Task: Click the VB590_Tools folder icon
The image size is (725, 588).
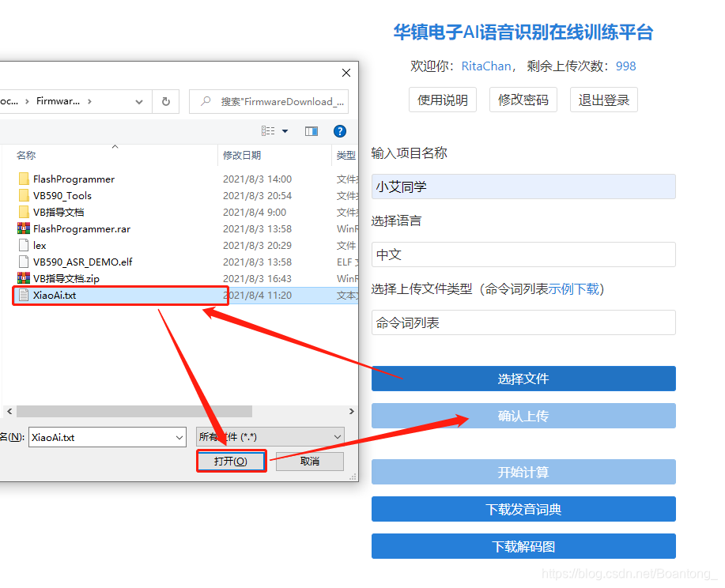Action: pos(24,195)
